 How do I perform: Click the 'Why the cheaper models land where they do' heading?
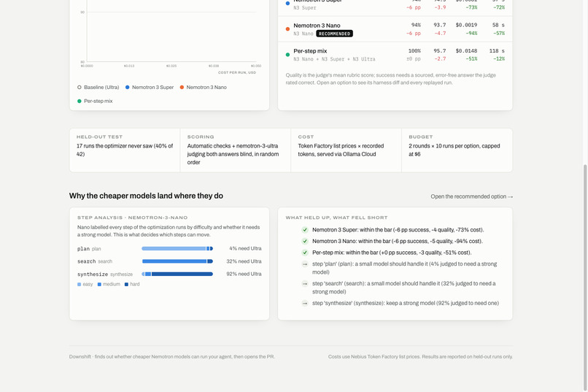[x=146, y=196]
